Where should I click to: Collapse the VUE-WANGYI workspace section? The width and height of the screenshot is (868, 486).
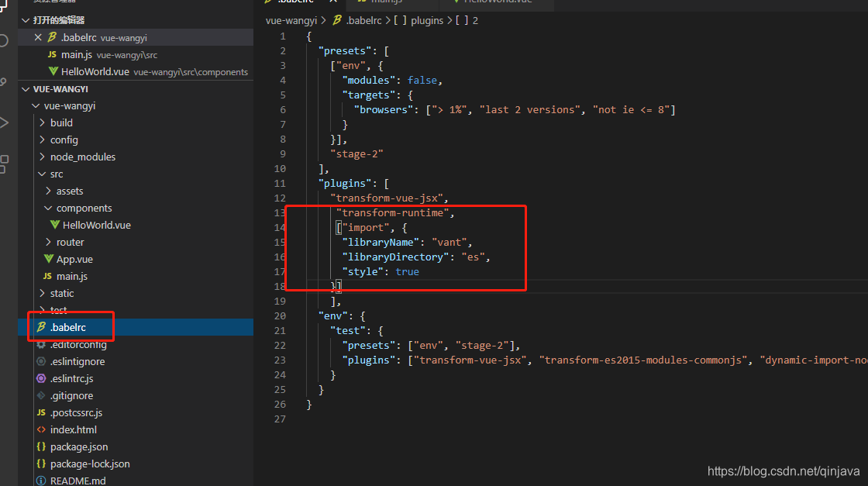click(26, 89)
